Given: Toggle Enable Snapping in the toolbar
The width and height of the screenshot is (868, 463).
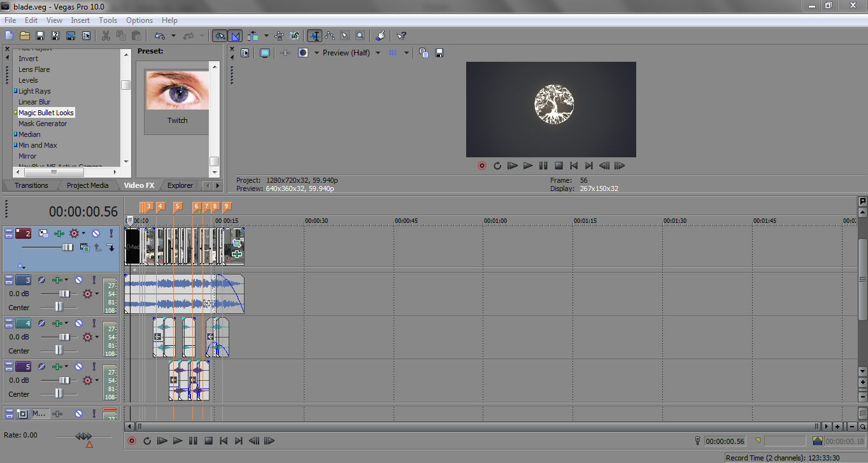Looking at the screenshot, I should (x=220, y=36).
